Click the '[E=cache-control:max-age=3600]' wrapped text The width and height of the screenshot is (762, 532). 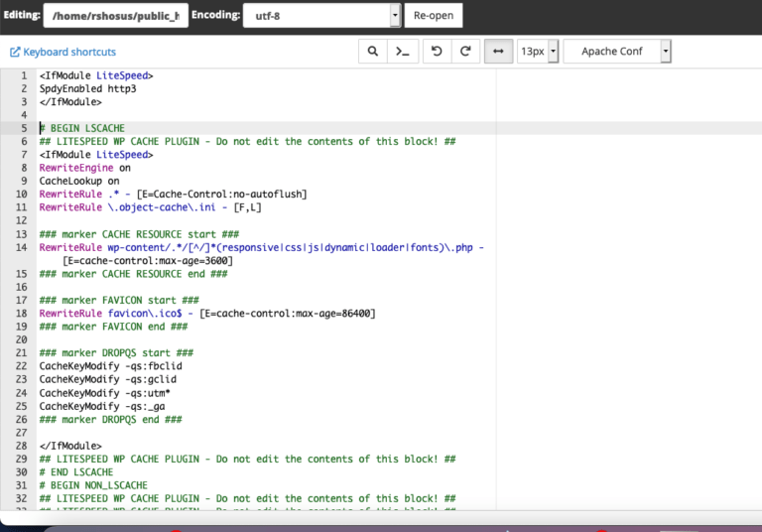(x=148, y=261)
